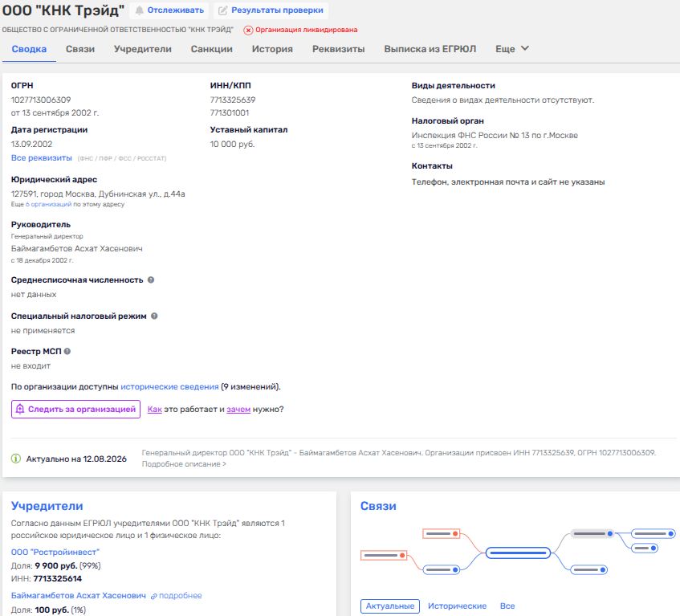Open the Сводка tab

click(29, 49)
